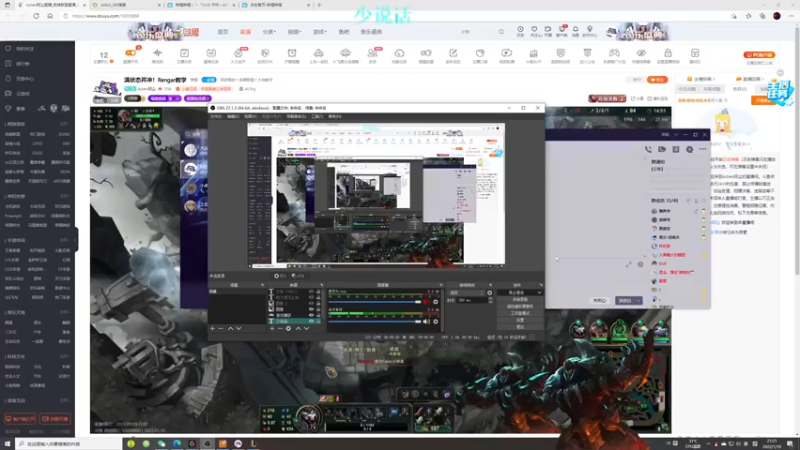Open the alarm clock reminder icon in streamer toolbar
800x450 pixels.
click(292, 53)
